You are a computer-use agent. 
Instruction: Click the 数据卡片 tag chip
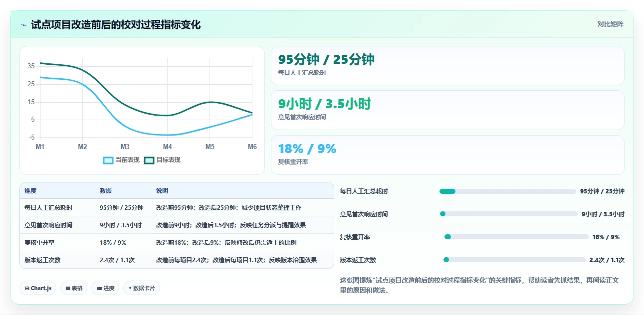[x=142, y=288]
